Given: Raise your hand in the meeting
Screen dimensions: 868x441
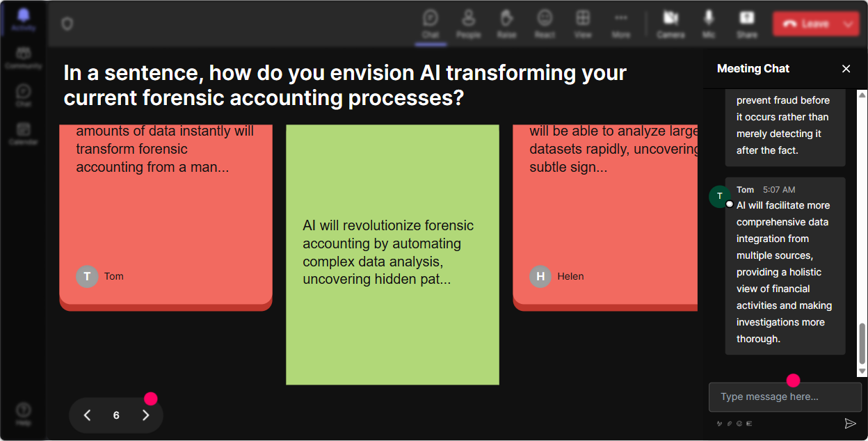Looking at the screenshot, I should 506,24.
